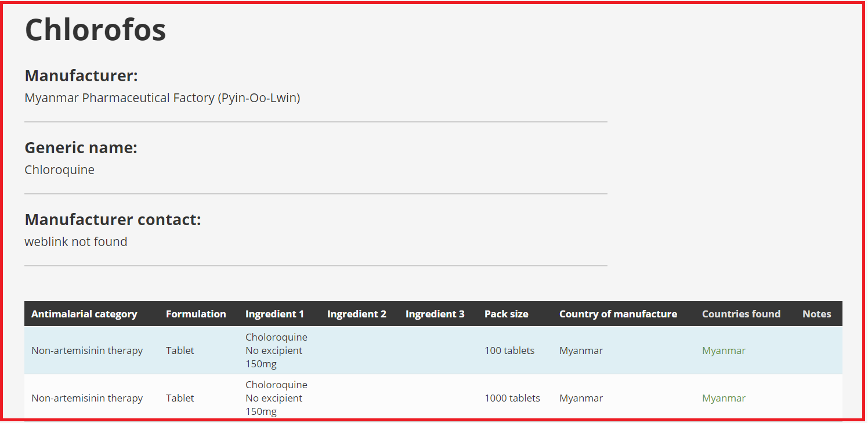Click the Manufacturer contact: heading

(x=113, y=220)
